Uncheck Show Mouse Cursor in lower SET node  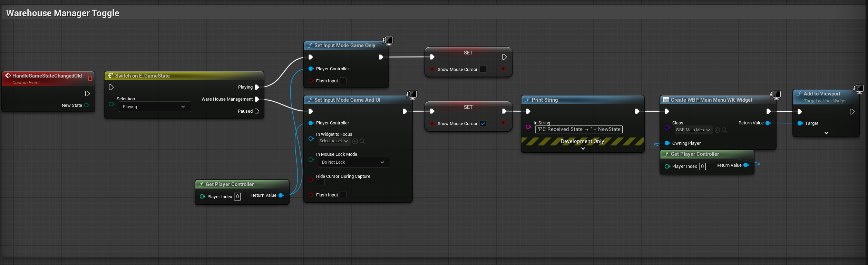[483, 124]
